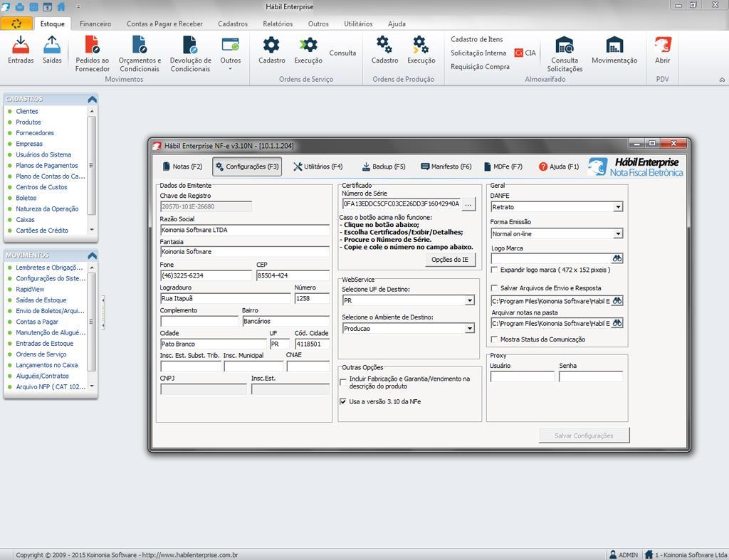The image size is (729, 560).
Task: Click the certificate browse ellipsis button
Action: [x=468, y=204]
